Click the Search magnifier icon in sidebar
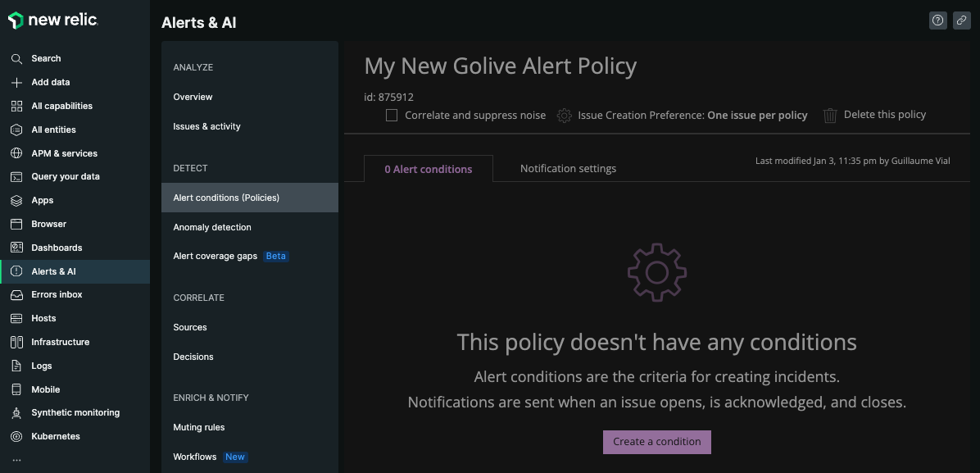The image size is (980, 473). tap(16, 59)
